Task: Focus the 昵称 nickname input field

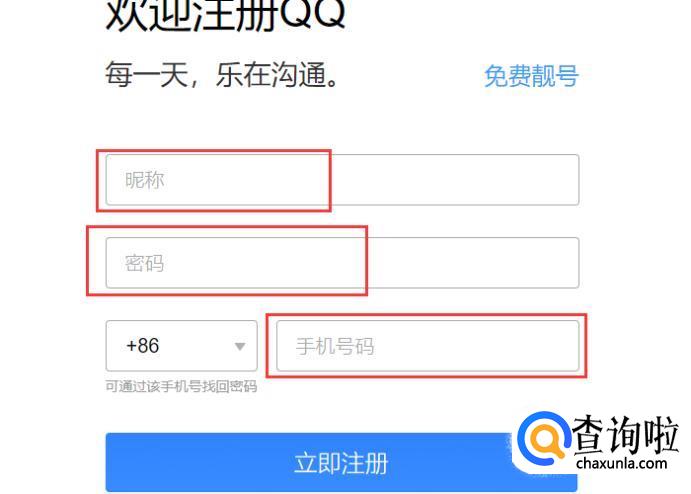Action: point(342,180)
